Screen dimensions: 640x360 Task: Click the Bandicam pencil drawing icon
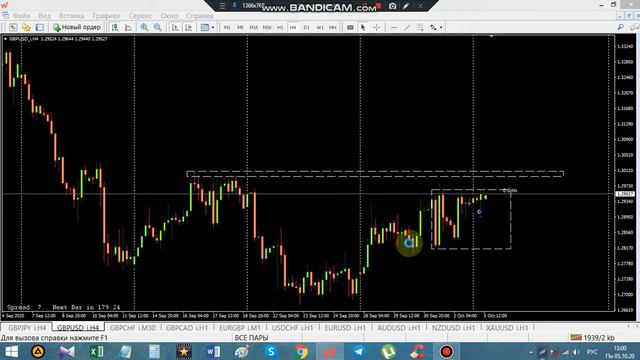coord(406,6)
